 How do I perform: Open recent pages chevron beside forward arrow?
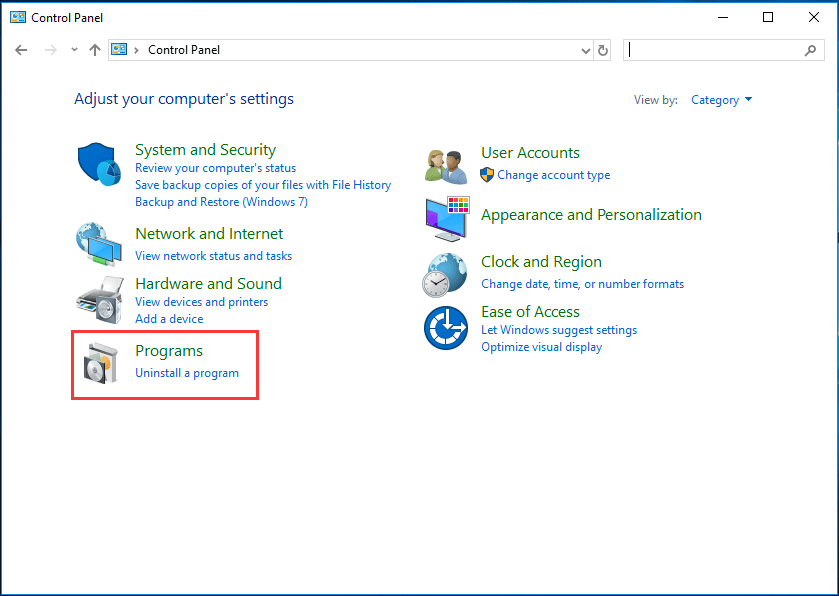(73, 49)
